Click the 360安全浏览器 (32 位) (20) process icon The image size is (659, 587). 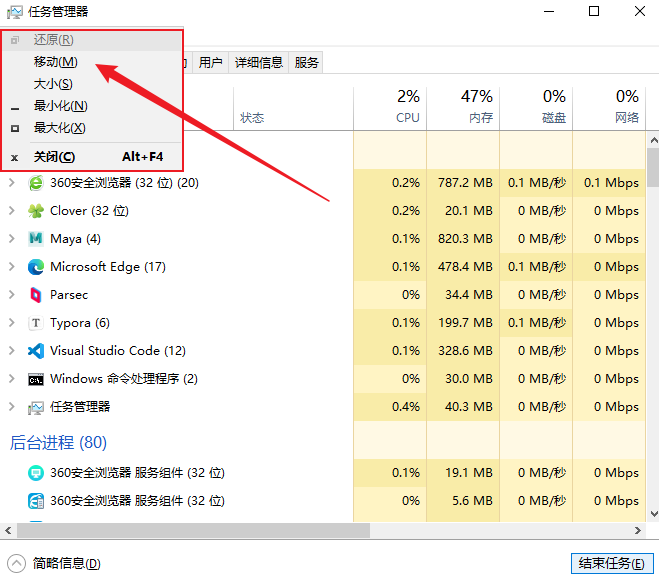click(x=36, y=183)
